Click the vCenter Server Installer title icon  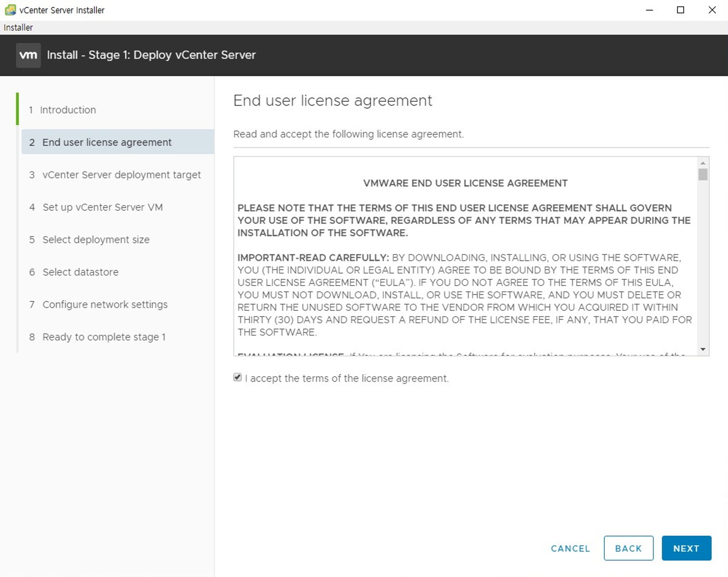pos(10,10)
